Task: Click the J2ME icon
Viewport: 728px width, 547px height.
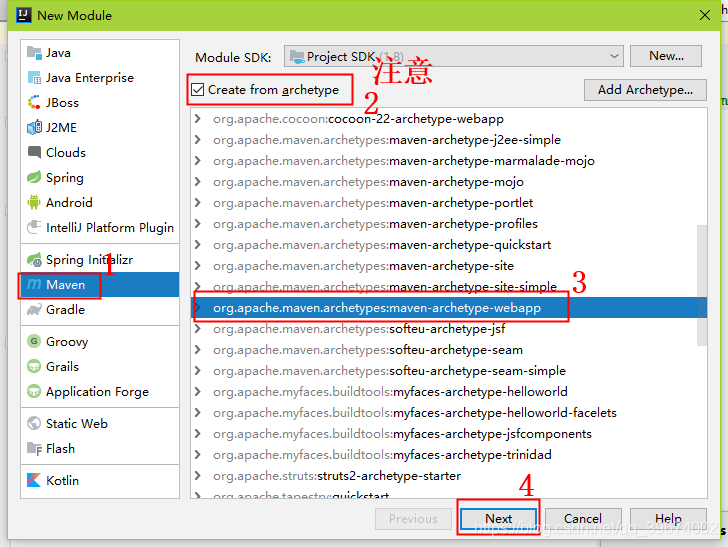Action: pyautogui.click(x=34, y=127)
